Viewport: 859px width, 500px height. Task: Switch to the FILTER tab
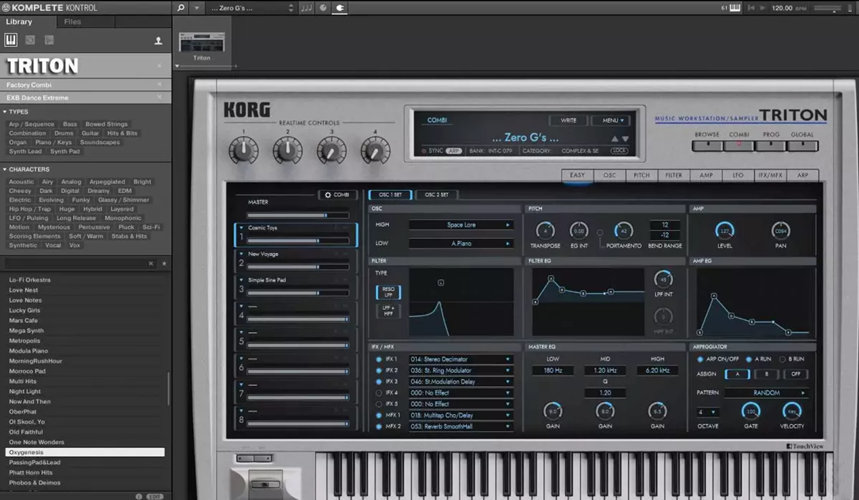[x=673, y=175]
